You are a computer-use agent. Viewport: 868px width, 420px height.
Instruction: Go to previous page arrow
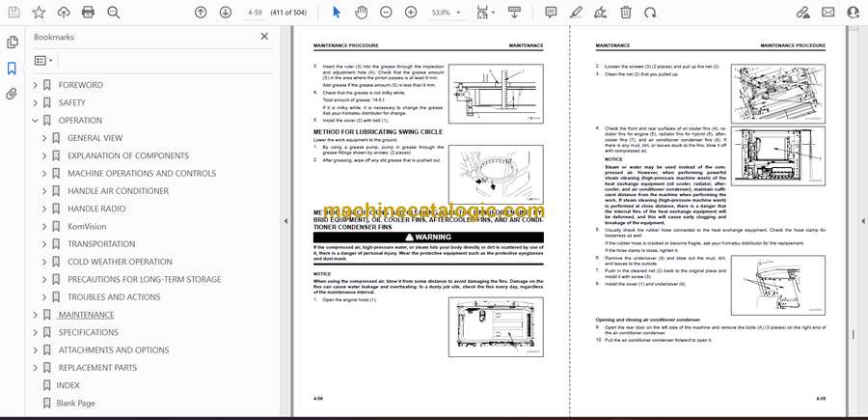pyautogui.click(x=201, y=13)
